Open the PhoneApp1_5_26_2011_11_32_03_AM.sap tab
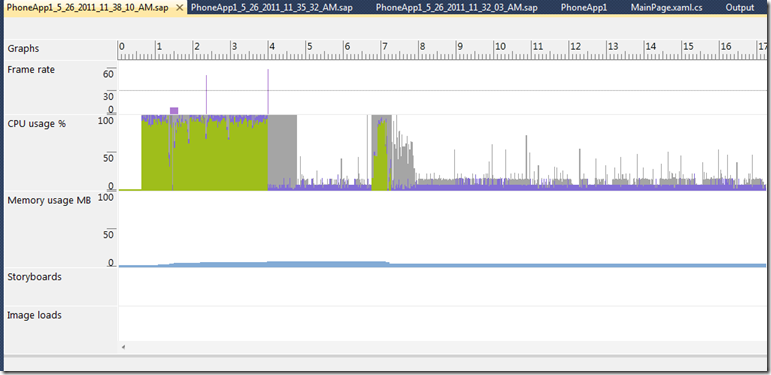The height and width of the screenshot is (375, 771). click(x=456, y=8)
